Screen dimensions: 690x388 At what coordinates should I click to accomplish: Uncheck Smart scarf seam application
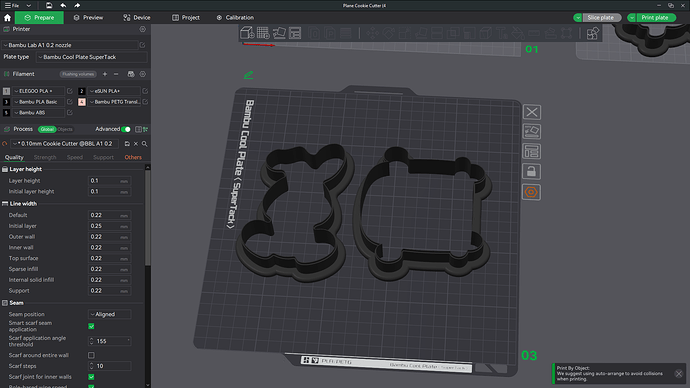click(91, 326)
